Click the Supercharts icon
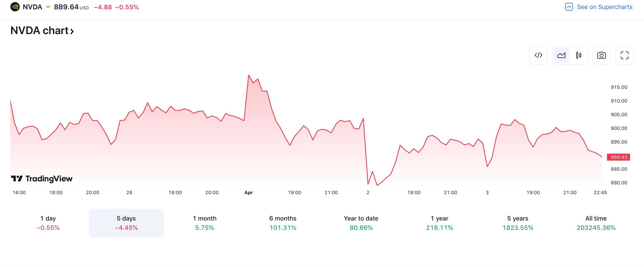 (x=569, y=7)
